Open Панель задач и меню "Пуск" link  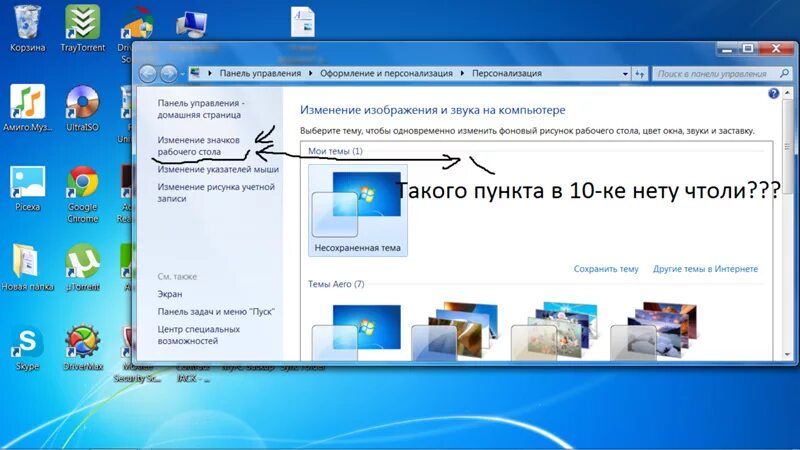click(x=216, y=311)
